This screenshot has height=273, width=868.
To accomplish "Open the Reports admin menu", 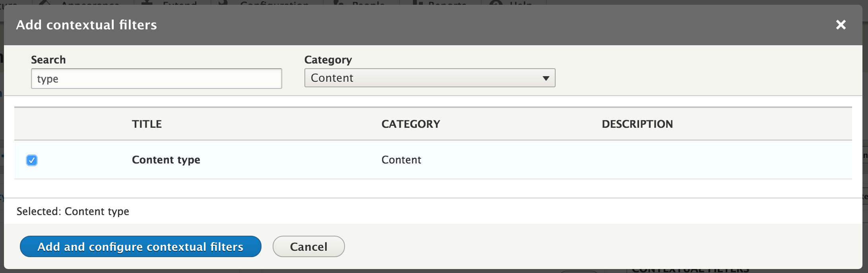I will pyautogui.click(x=446, y=3).
